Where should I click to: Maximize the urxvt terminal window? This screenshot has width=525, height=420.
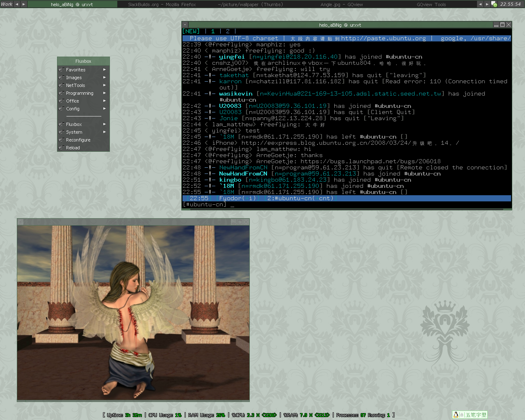pos(502,25)
